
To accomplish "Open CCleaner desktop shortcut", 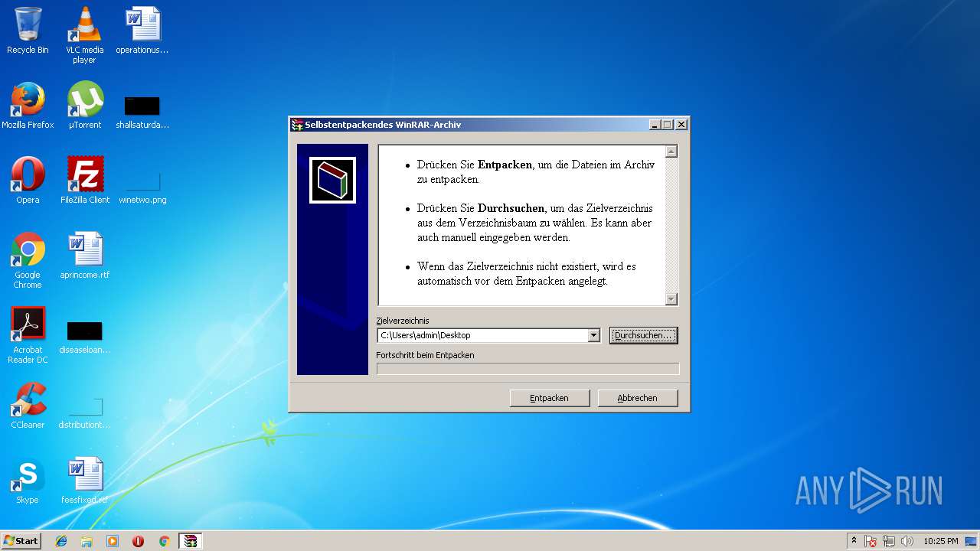I will tap(28, 406).
